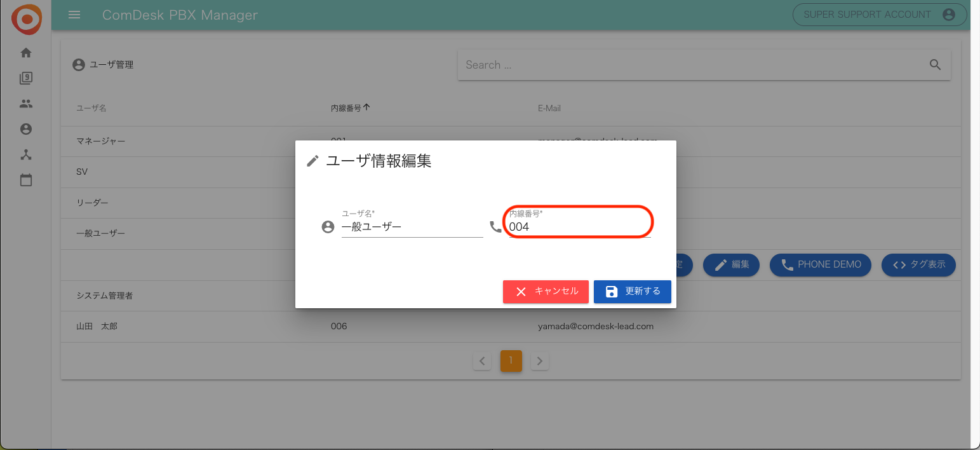980x450 pixels.
Task: Open the network hierarchy sidebar icon
Action: (26, 154)
